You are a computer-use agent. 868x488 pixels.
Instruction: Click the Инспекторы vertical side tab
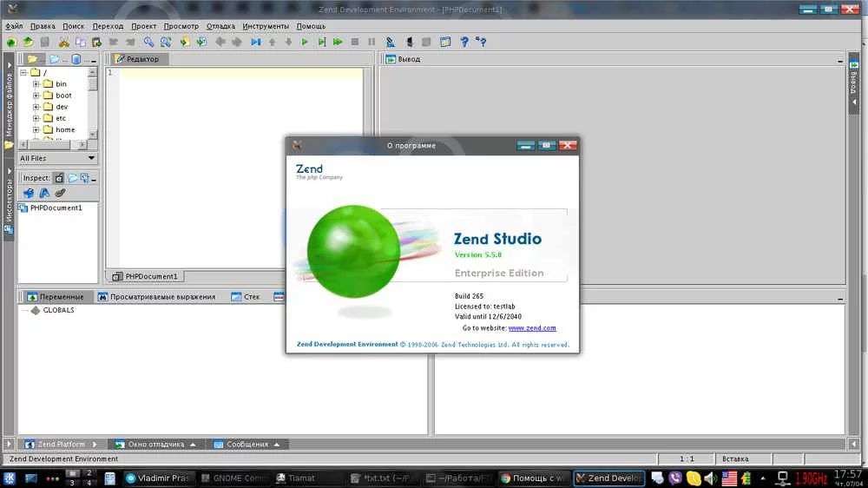tap(9, 202)
